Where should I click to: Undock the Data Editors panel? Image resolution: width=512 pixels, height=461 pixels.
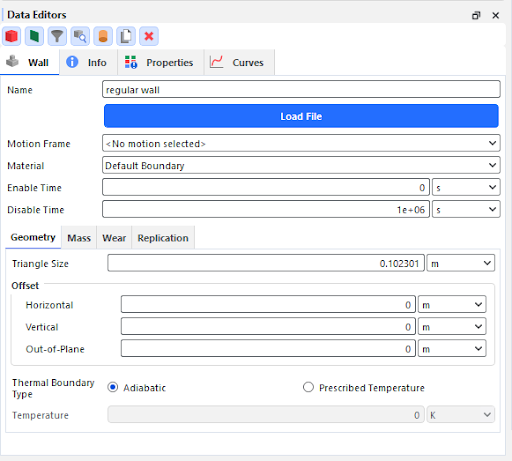[476, 15]
